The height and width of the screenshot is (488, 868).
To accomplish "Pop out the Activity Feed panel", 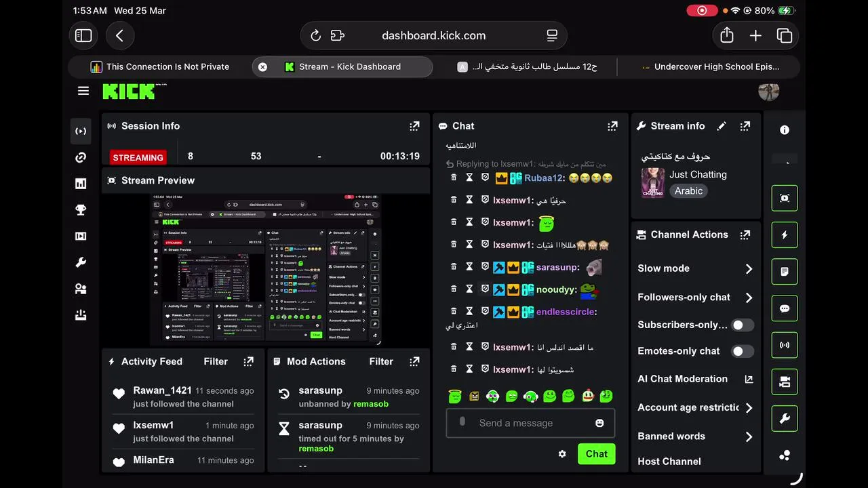I will [x=249, y=361].
